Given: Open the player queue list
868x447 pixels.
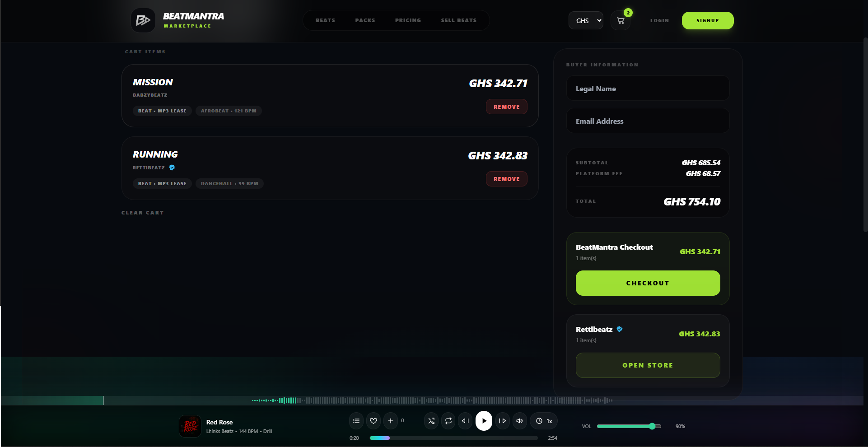Looking at the screenshot, I should pos(356,421).
